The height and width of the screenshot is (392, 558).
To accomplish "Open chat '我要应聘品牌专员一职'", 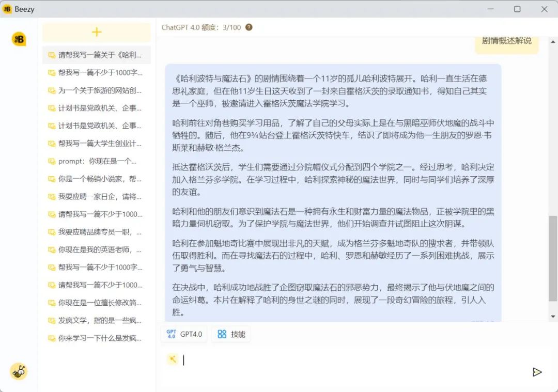I will pyautogui.click(x=97, y=232).
